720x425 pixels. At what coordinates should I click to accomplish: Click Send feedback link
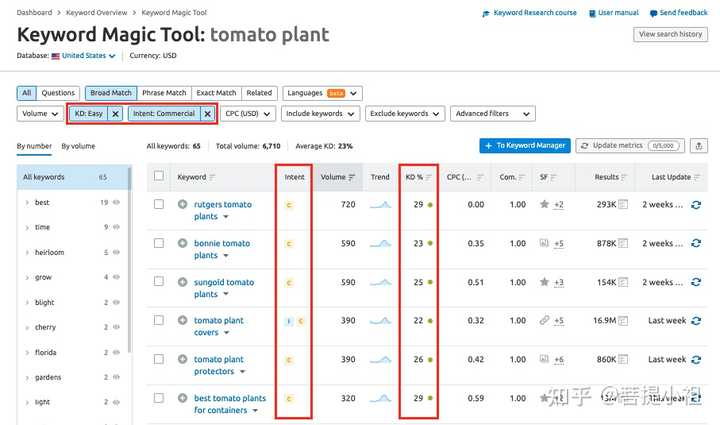pos(679,13)
